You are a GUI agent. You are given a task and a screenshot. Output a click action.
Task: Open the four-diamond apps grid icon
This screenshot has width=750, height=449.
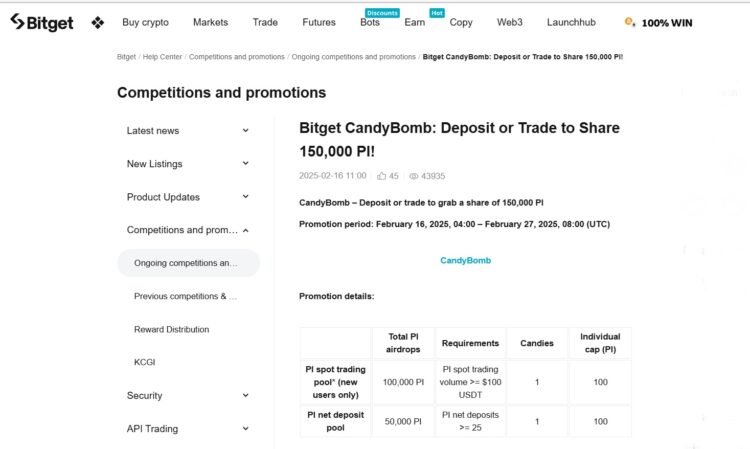click(x=98, y=22)
